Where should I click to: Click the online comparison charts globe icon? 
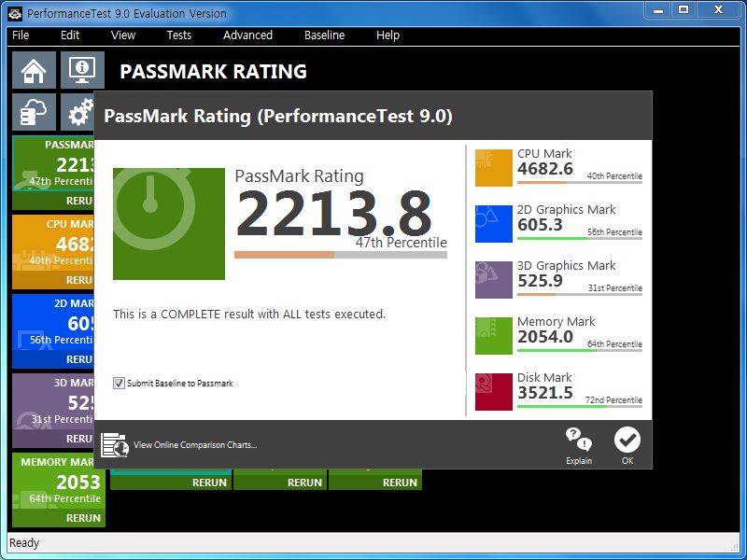pyautogui.click(x=115, y=445)
